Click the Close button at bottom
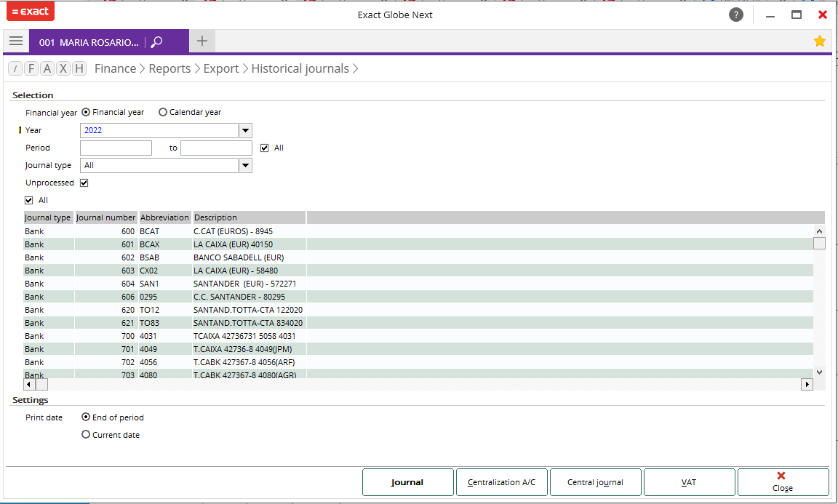Screen dimensions: 838x504 pos(783,482)
